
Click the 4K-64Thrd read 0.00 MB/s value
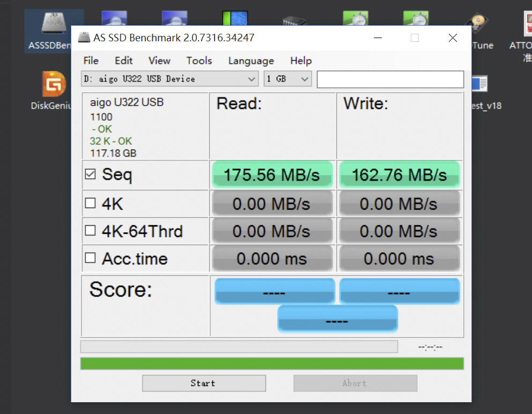click(272, 231)
